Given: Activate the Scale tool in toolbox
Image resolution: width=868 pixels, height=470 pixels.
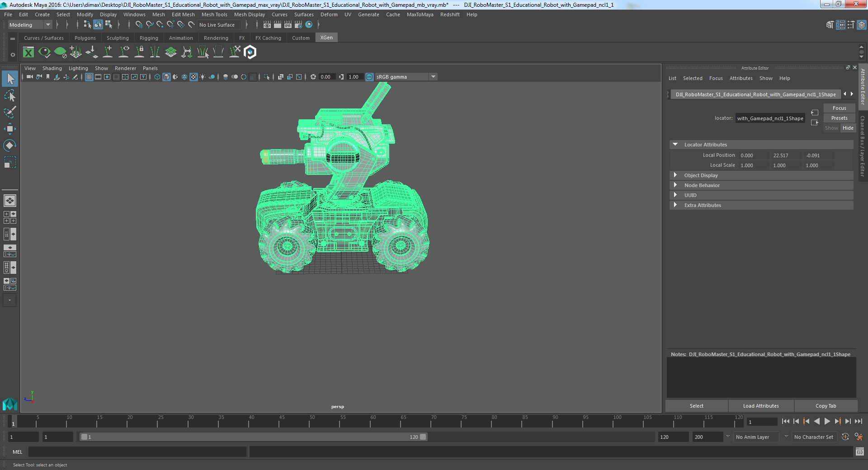Looking at the screenshot, I should [x=10, y=162].
